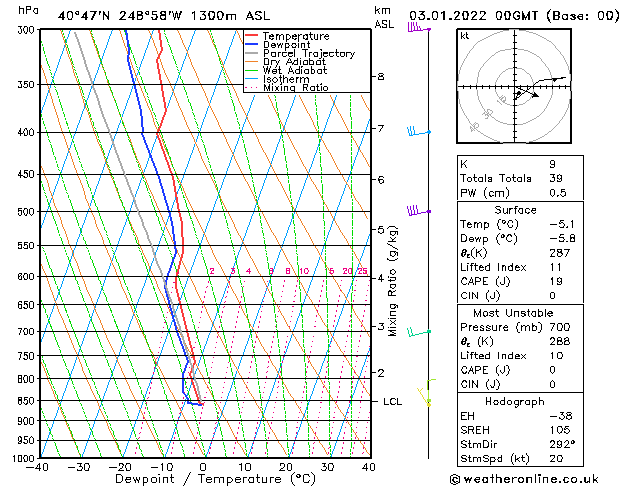The height and width of the screenshot is (486, 629).
Task: Click the storm motion arrow in hodograph
Action: coord(528,92)
